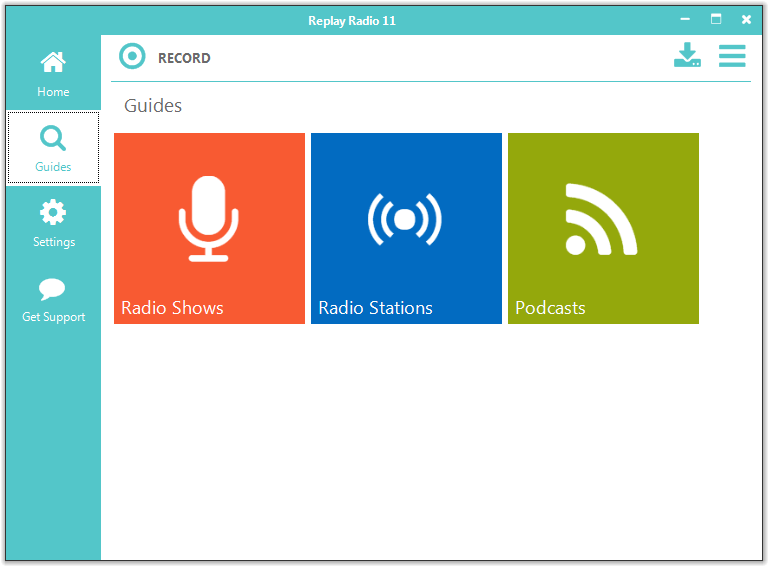Close the Replay Radio 11 window

746,20
